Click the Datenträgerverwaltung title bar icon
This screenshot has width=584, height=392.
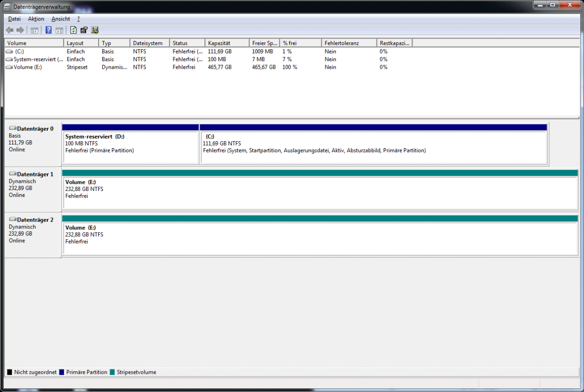(x=7, y=6)
